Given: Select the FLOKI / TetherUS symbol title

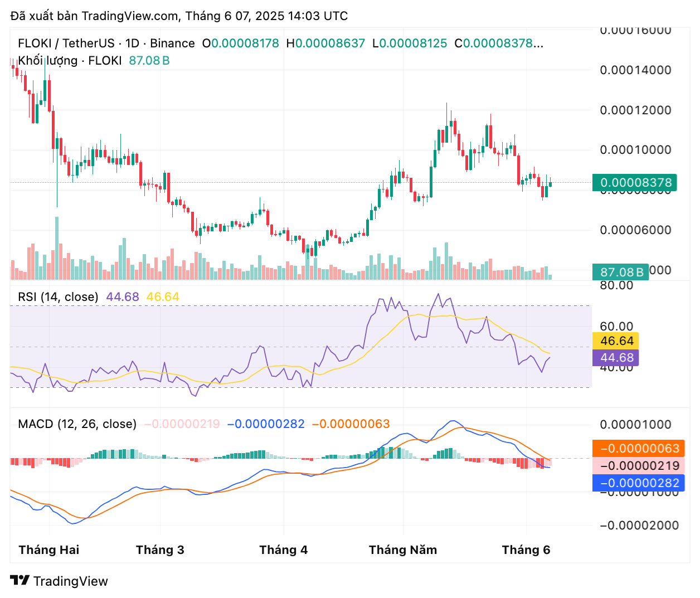Looking at the screenshot, I should pyautogui.click(x=66, y=43).
